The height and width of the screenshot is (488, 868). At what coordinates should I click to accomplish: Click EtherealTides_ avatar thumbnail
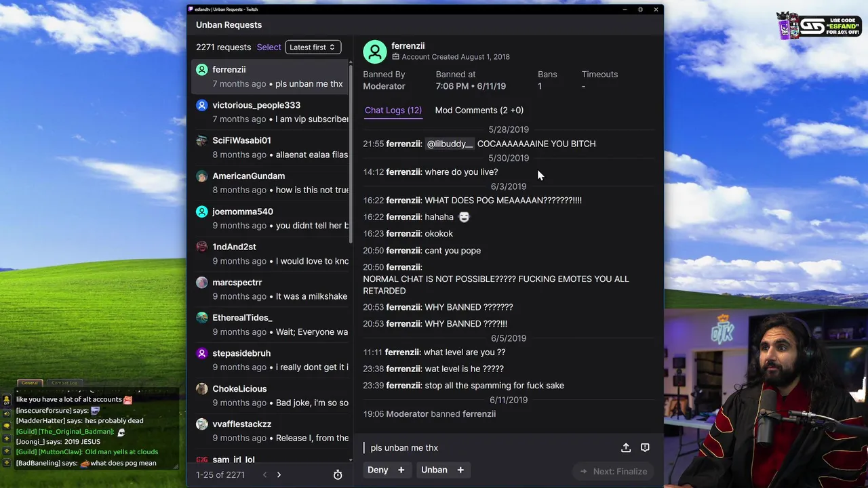pos(201,318)
